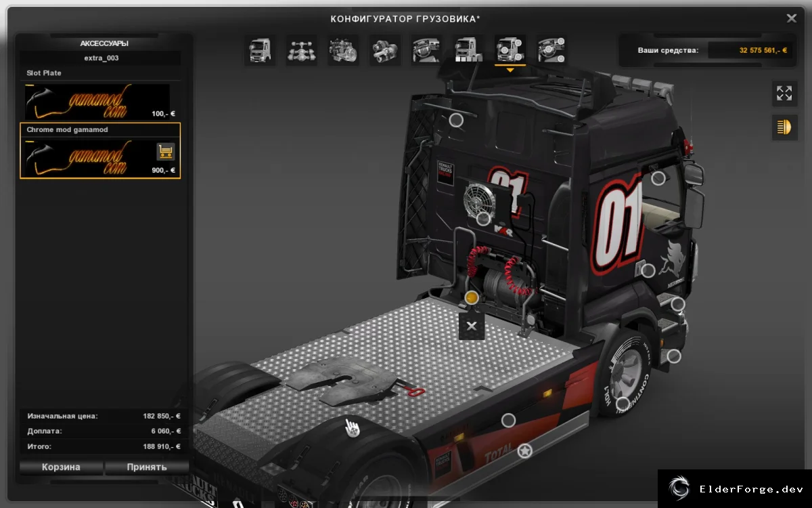This screenshot has width=812, height=508.
Task: Select the Slot Plate accessory
Action: 100,94
